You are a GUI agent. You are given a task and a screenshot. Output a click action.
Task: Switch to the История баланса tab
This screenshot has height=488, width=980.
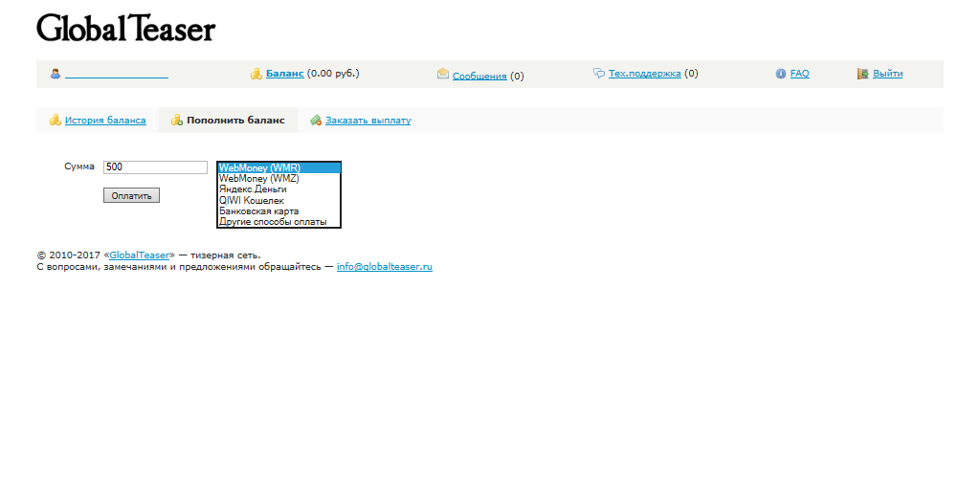(x=105, y=121)
